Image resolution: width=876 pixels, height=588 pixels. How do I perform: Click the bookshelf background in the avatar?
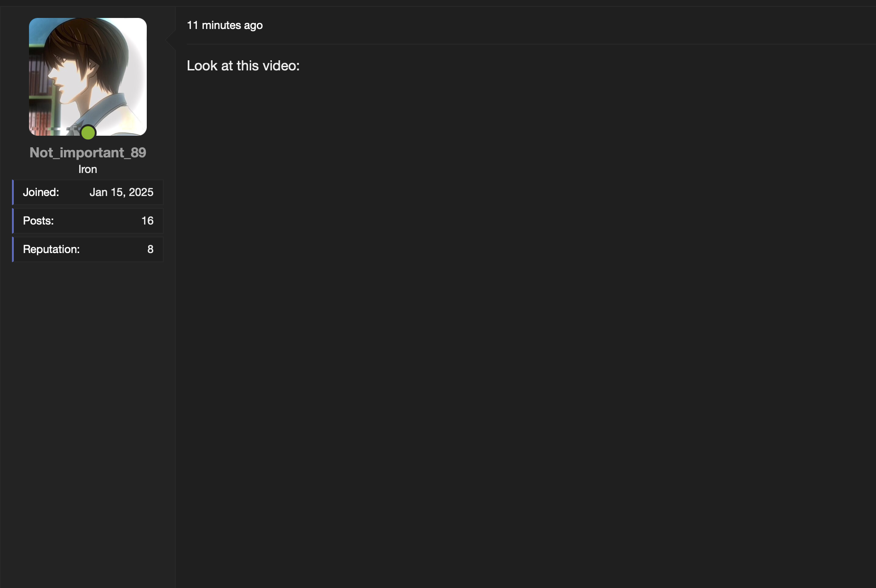tap(39, 92)
